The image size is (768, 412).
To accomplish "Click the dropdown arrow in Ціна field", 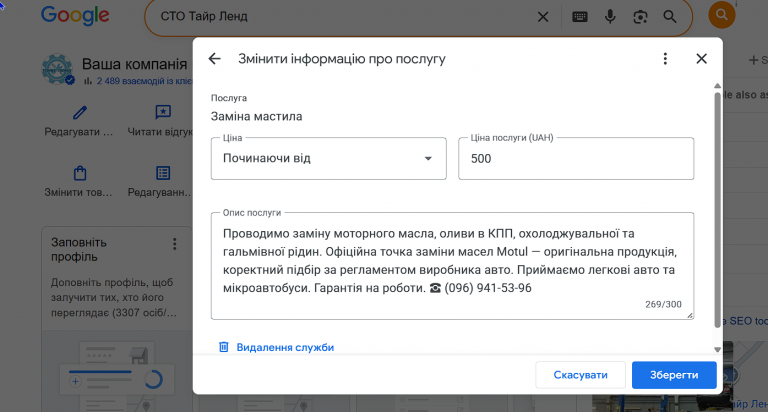I will click(428, 159).
